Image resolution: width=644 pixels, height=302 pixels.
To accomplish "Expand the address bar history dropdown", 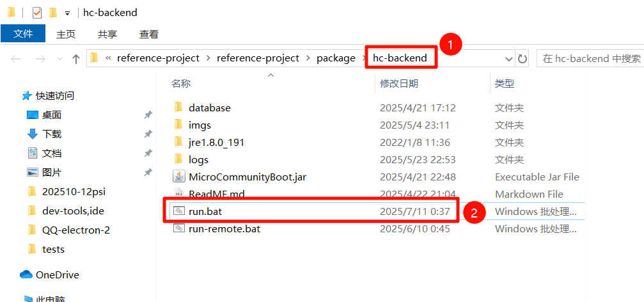I will [509, 59].
